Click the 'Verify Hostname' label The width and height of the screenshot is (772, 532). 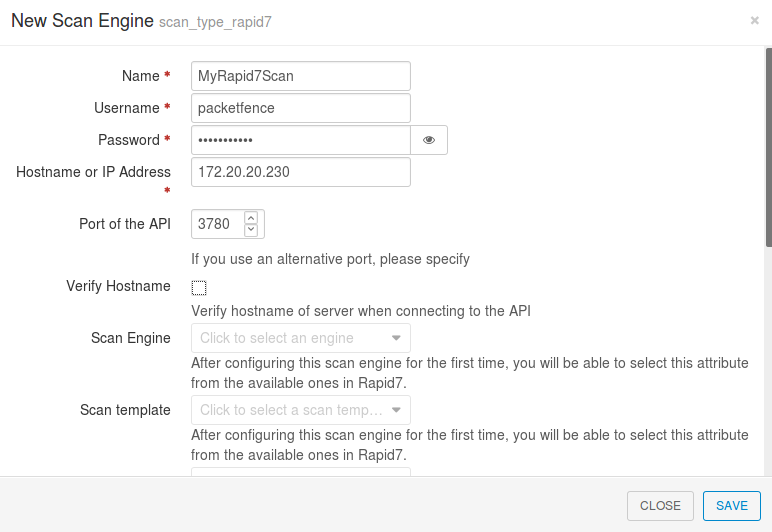pos(118,286)
